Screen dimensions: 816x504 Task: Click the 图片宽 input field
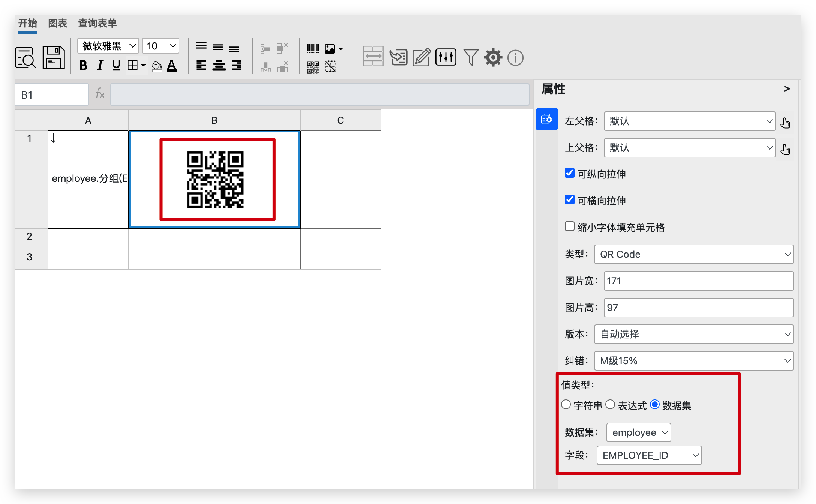699,281
